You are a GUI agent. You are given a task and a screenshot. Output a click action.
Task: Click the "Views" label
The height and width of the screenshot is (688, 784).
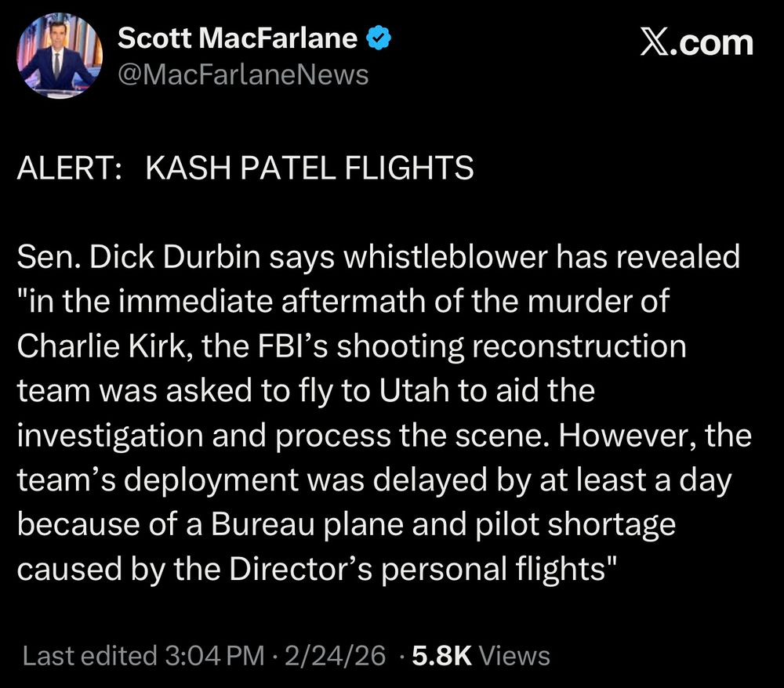click(514, 656)
